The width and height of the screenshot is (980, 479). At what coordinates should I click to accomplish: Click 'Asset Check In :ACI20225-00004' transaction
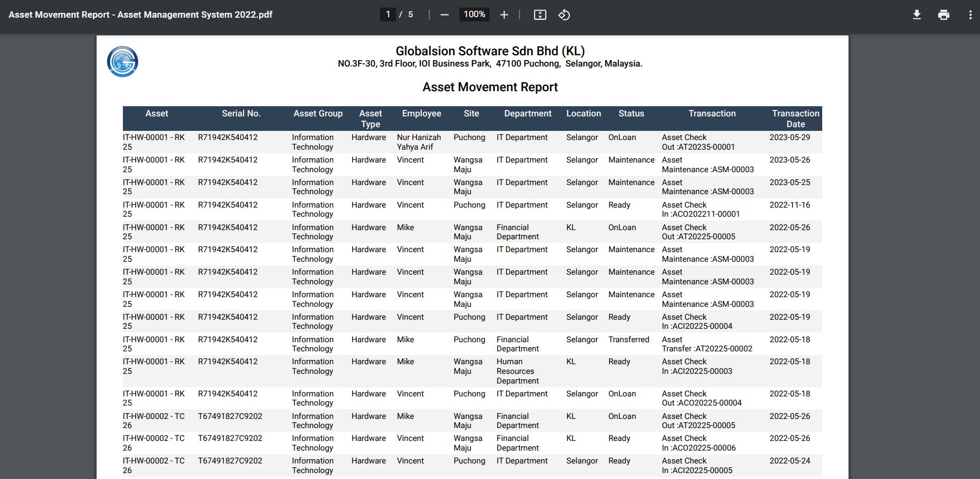click(x=697, y=321)
